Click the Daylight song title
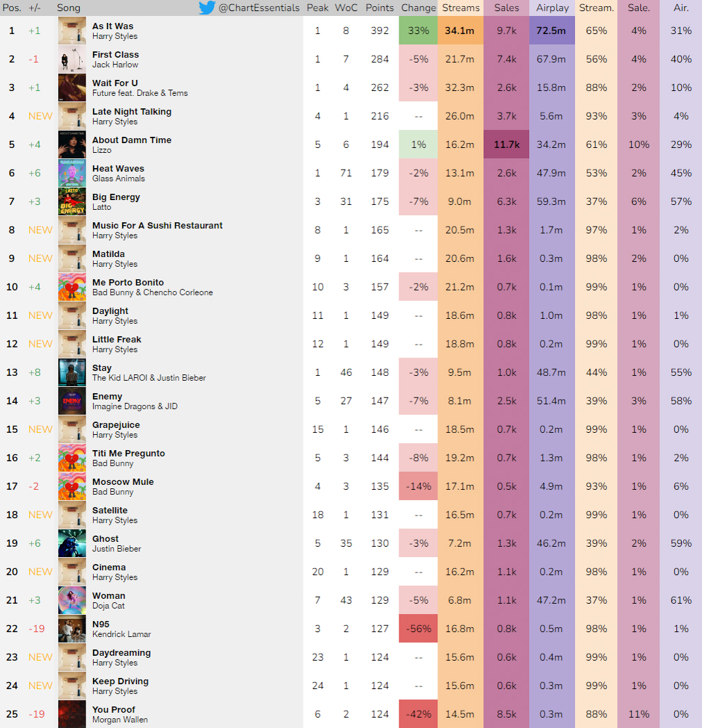The width and height of the screenshot is (702, 728). click(x=110, y=311)
